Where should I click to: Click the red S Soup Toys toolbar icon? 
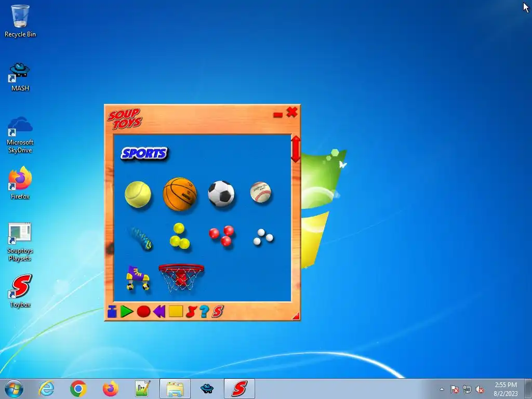tap(218, 312)
